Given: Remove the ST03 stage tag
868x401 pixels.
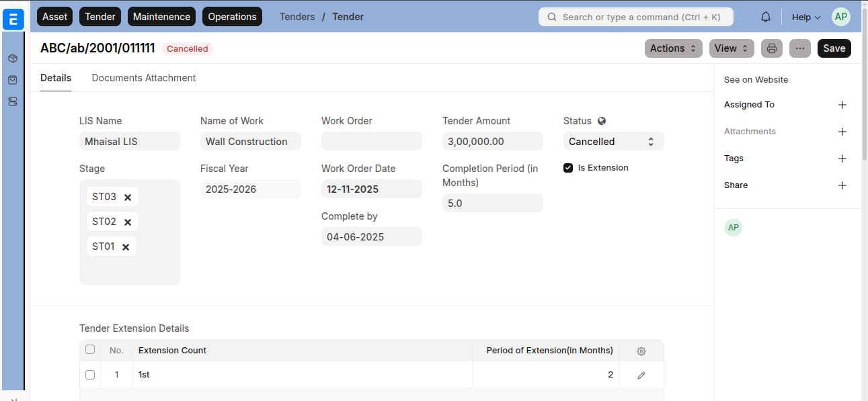Looking at the screenshot, I should (x=128, y=197).
